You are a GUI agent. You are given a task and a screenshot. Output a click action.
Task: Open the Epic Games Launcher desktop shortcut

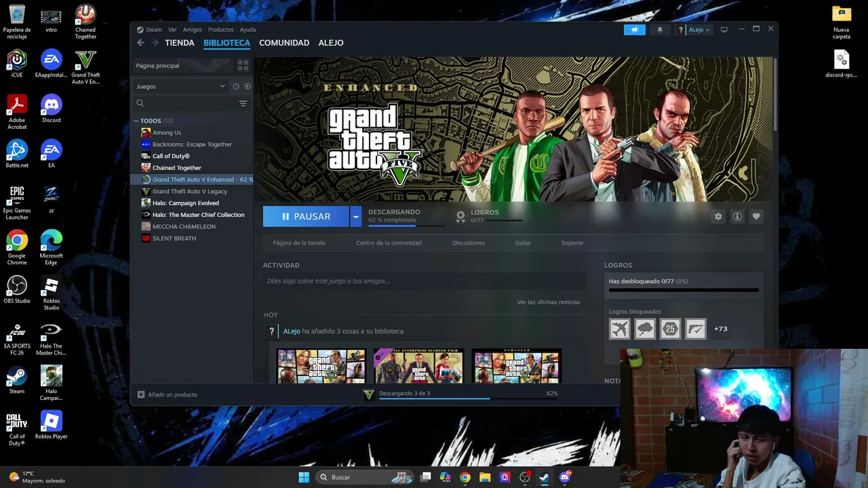pos(17,203)
